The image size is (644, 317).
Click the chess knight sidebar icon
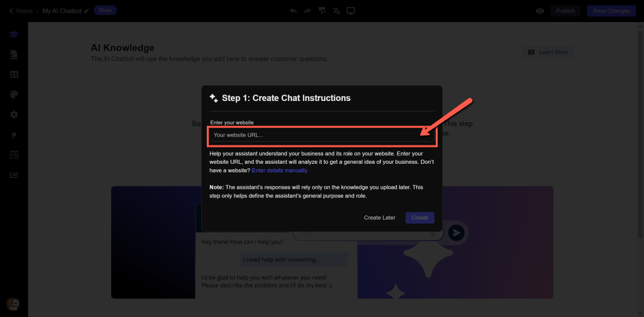[14, 55]
